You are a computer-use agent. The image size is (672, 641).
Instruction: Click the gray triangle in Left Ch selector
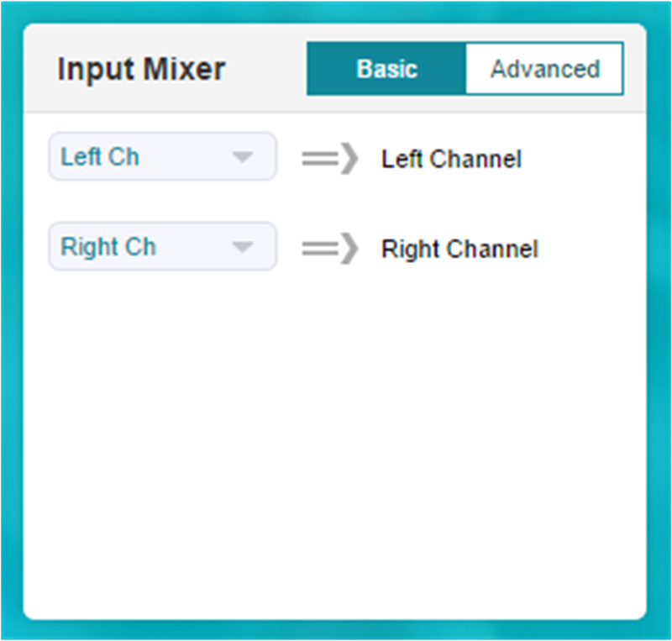pyautogui.click(x=242, y=157)
